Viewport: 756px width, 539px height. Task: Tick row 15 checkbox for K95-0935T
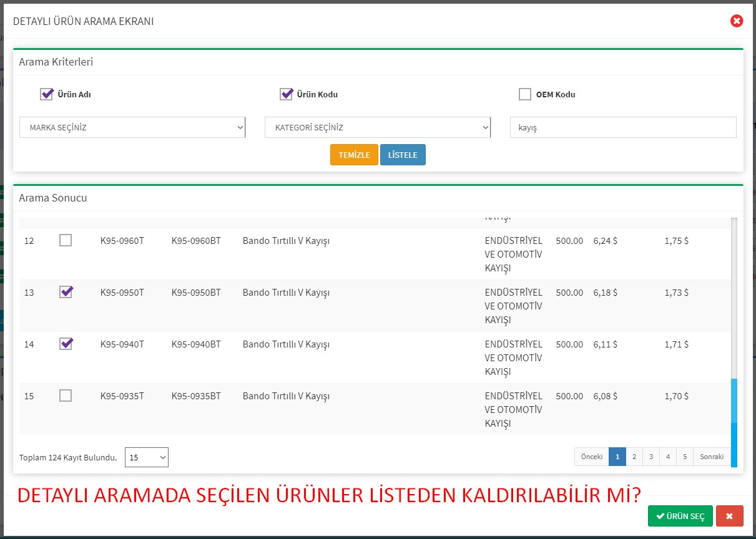pos(66,396)
